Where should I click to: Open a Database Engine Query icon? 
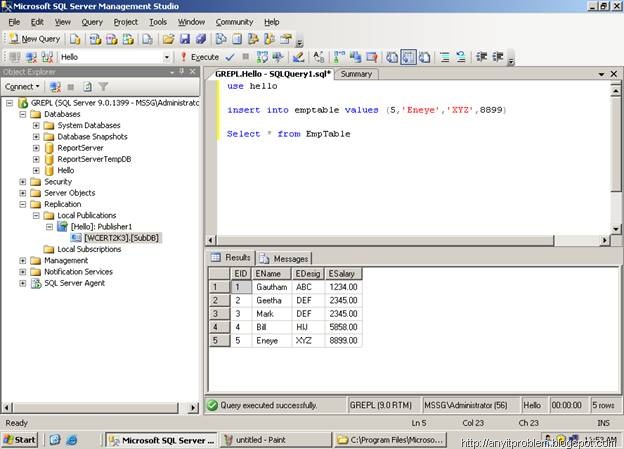(x=75, y=39)
